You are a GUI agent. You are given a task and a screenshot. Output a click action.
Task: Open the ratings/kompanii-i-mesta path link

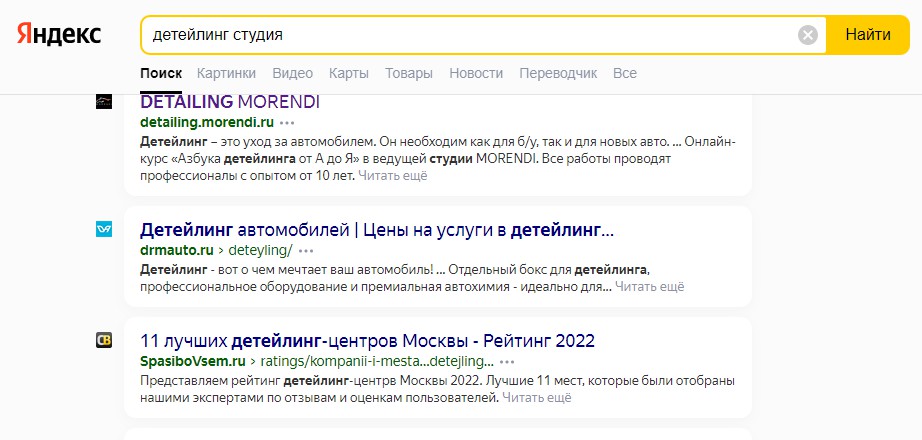point(376,361)
